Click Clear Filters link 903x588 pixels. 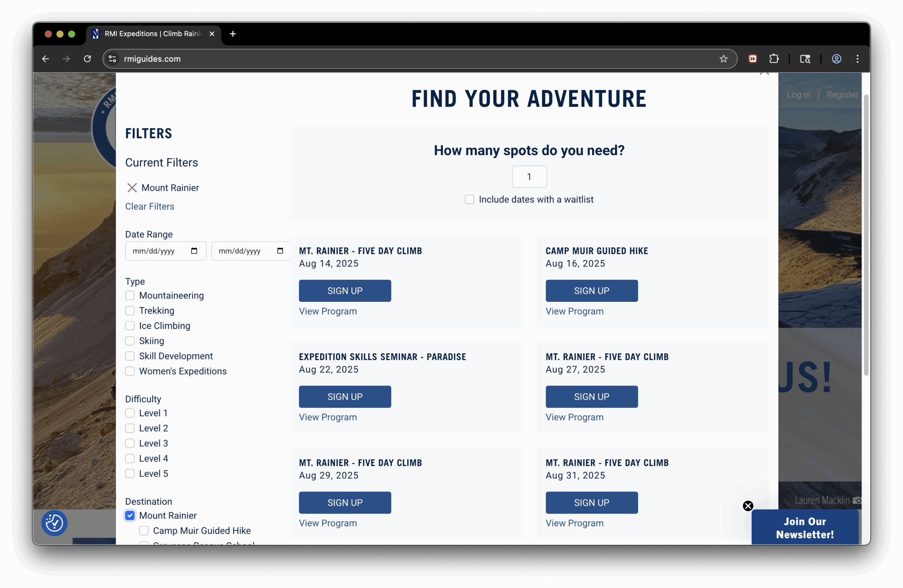(150, 206)
